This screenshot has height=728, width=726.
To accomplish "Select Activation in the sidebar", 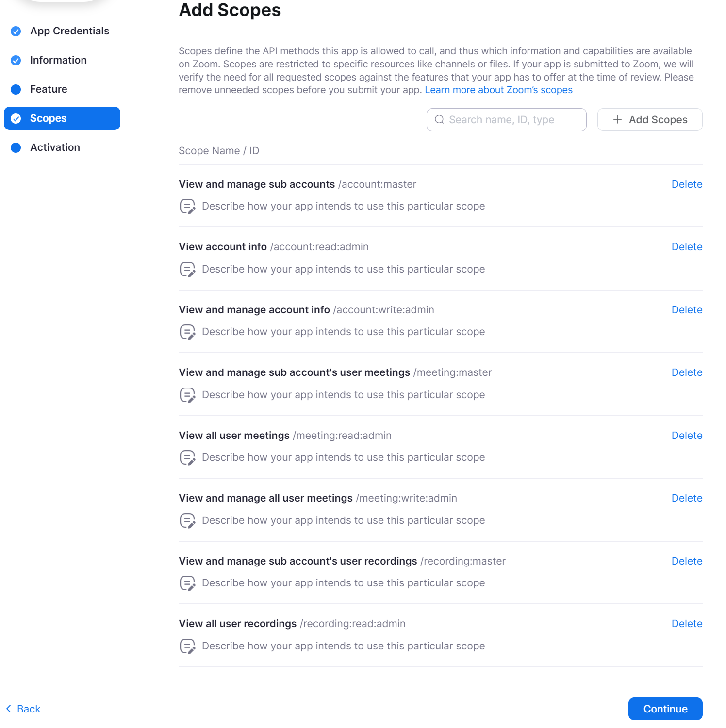I will click(x=55, y=147).
